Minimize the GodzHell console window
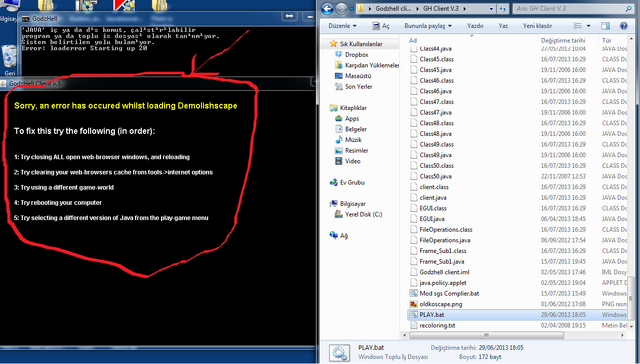Image resolution: width=640 pixels, height=364 pixels. tap(309, 17)
